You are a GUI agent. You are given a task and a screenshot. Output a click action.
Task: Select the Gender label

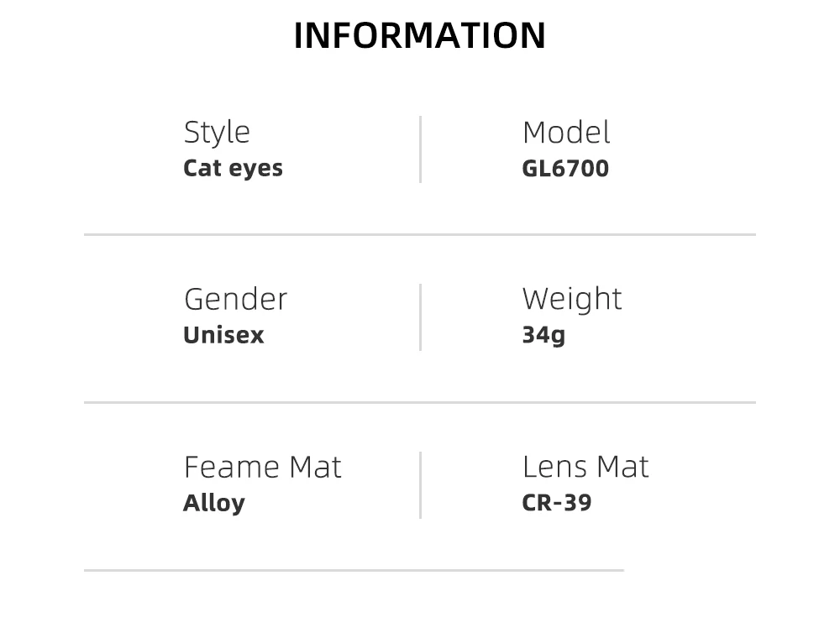click(x=236, y=299)
